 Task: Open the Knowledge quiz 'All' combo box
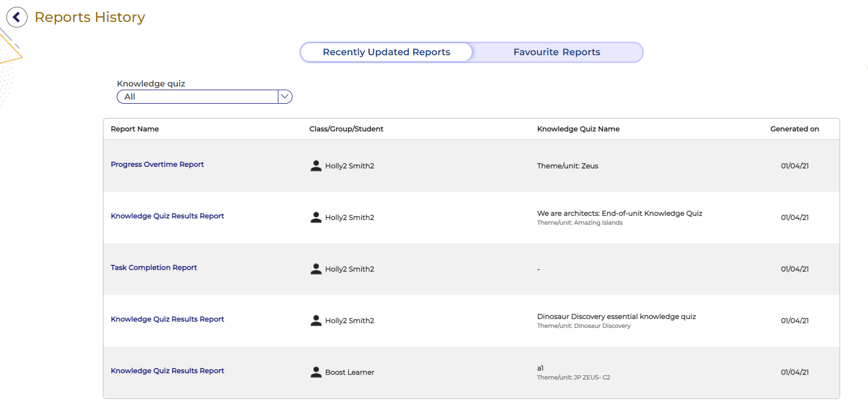[x=198, y=97]
